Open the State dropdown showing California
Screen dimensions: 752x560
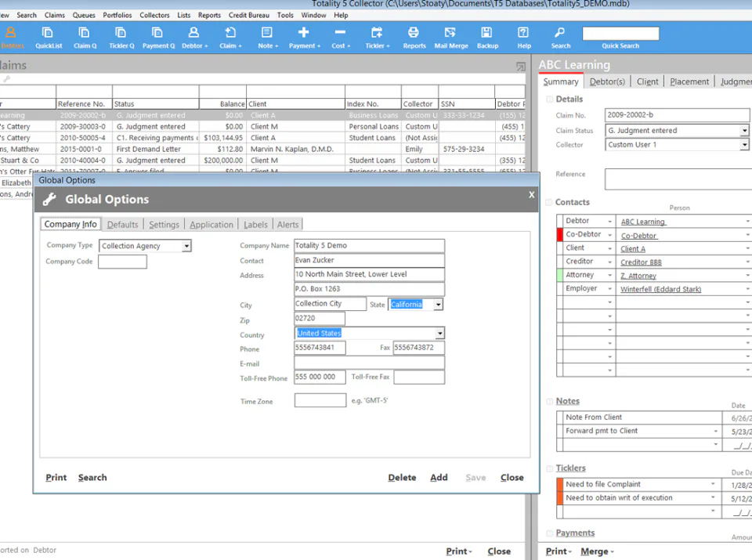pyautogui.click(x=438, y=305)
